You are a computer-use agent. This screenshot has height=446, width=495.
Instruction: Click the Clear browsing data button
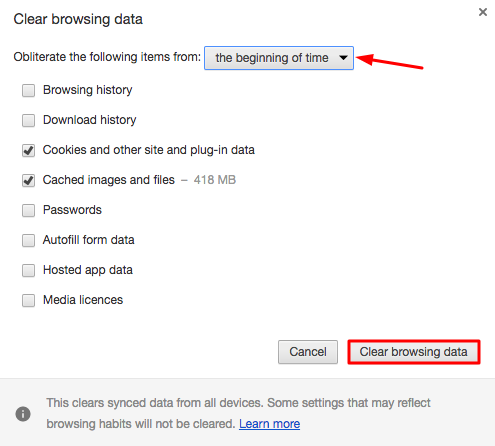pos(414,352)
